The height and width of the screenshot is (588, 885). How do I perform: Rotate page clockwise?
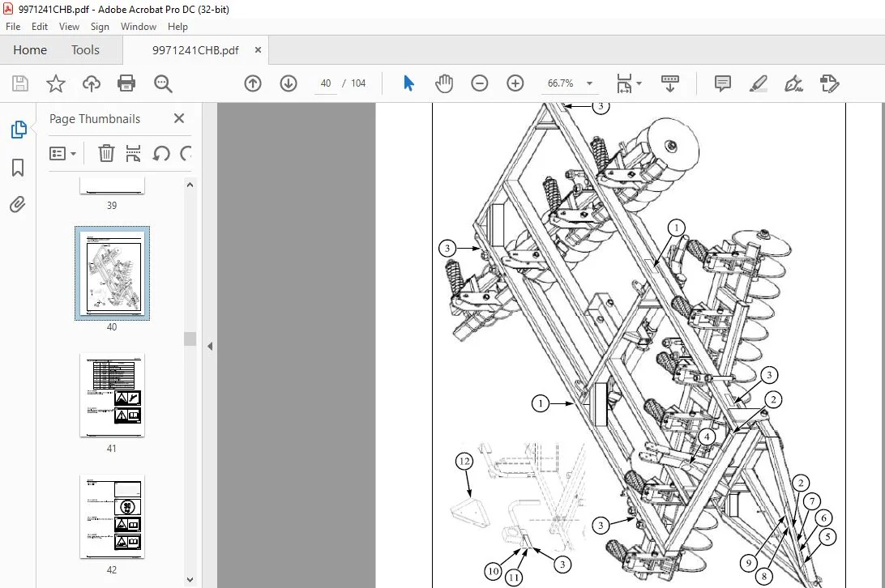tap(186, 153)
